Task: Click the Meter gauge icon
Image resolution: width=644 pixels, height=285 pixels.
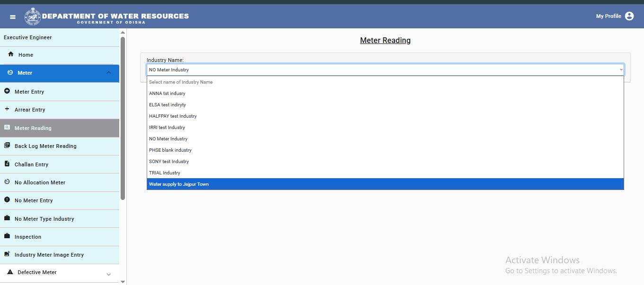Action: click(10, 73)
